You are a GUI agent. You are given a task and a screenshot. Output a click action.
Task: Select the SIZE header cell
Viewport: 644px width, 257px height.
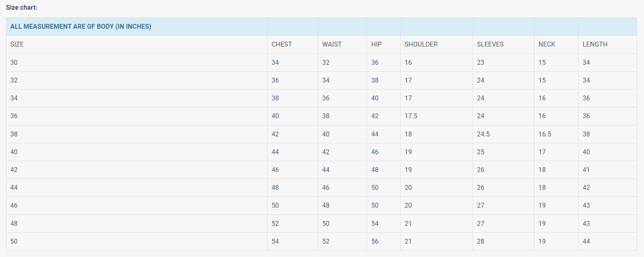click(17, 45)
